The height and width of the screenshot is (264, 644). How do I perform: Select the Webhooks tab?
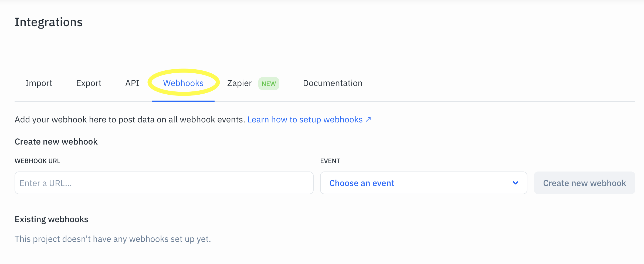[x=183, y=83]
